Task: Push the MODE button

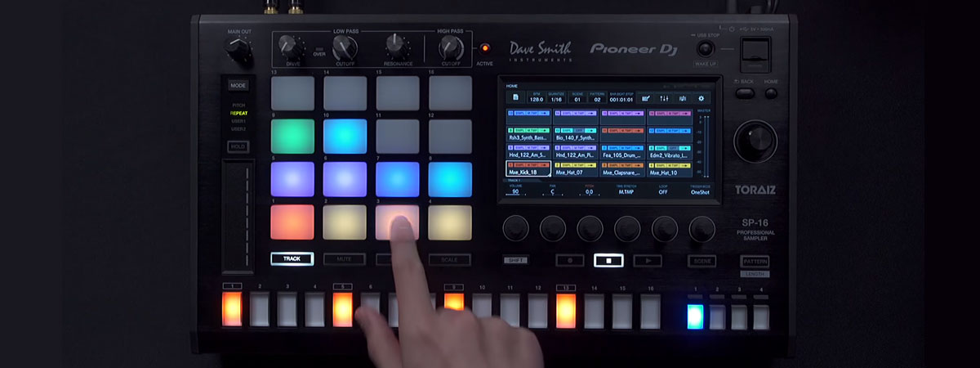Action: tap(238, 85)
